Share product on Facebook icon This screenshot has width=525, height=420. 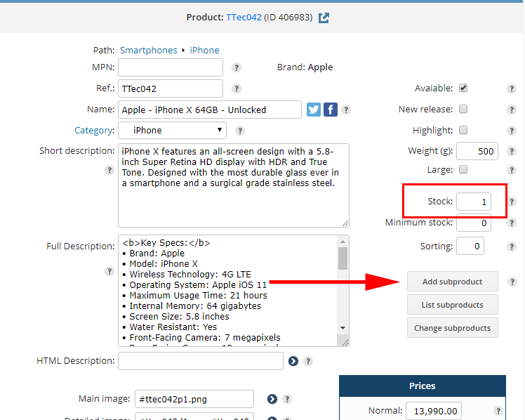(x=330, y=110)
